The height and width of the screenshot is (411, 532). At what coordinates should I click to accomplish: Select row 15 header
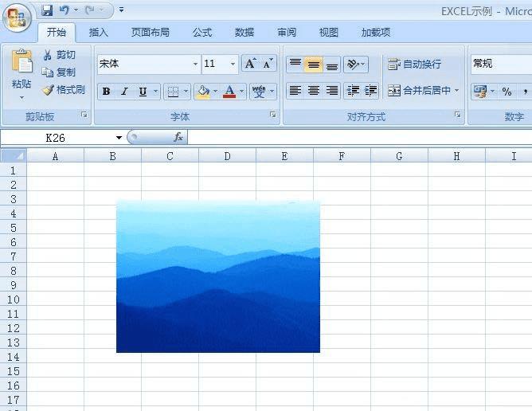tap(14, 371)
